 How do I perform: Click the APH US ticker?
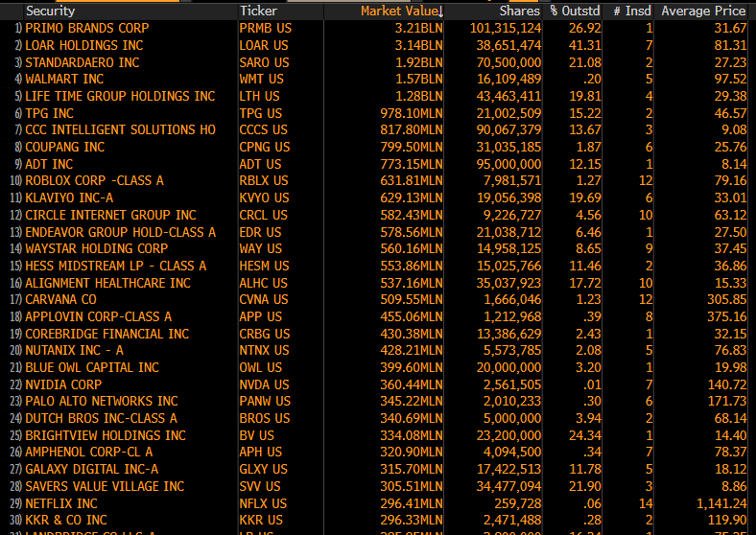[260, 453]
